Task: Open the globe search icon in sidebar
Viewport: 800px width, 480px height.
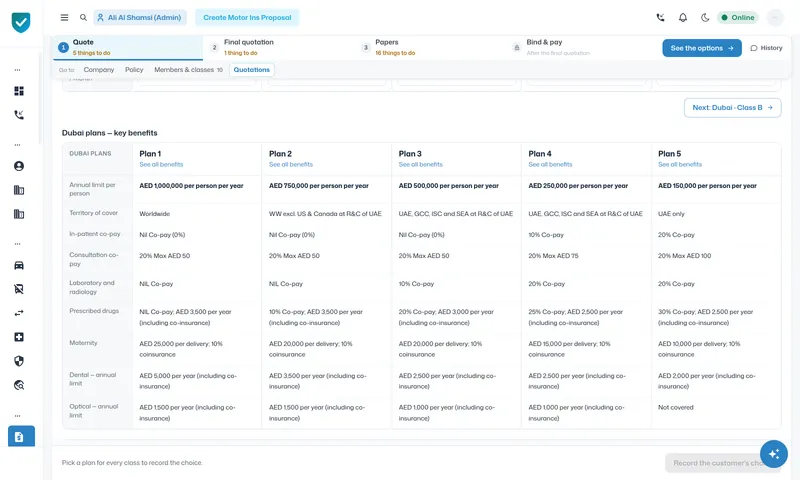Action: point(19,385)
